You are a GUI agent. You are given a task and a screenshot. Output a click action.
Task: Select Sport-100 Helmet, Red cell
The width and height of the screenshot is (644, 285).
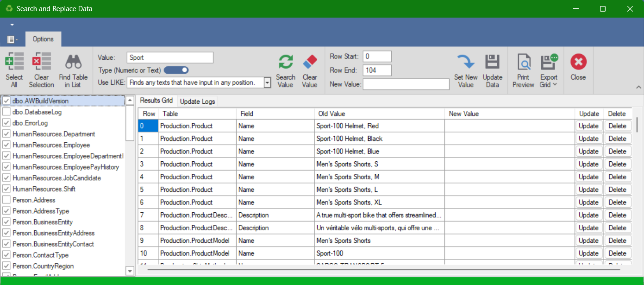point(380,126)
